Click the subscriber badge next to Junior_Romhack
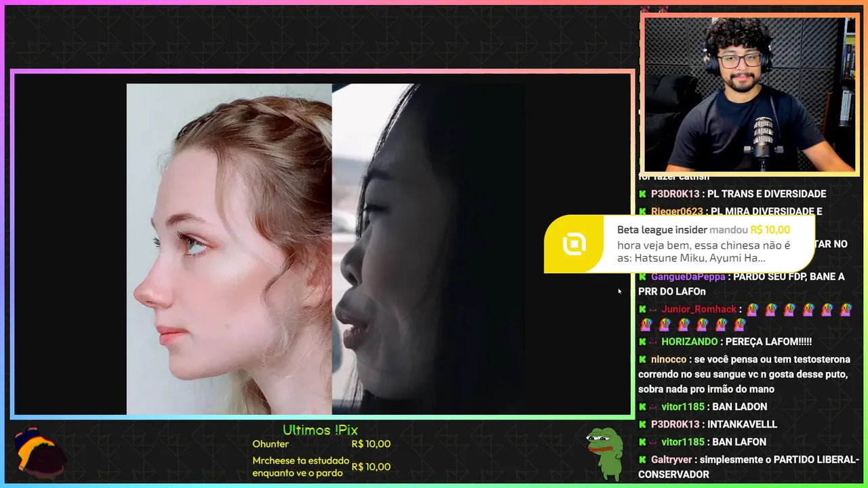868x488 pixels. (653, 309)
